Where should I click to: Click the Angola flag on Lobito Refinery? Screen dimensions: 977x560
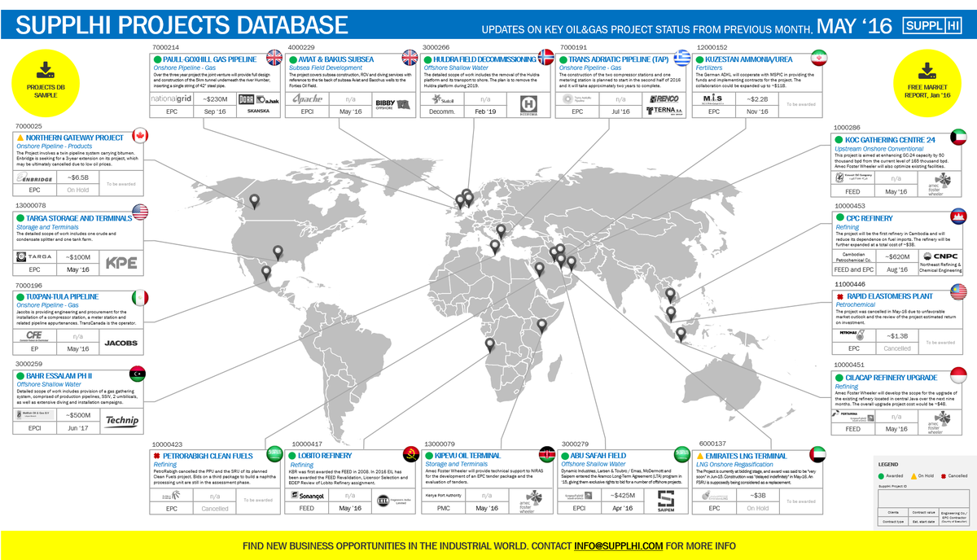[x=410, y=454]
